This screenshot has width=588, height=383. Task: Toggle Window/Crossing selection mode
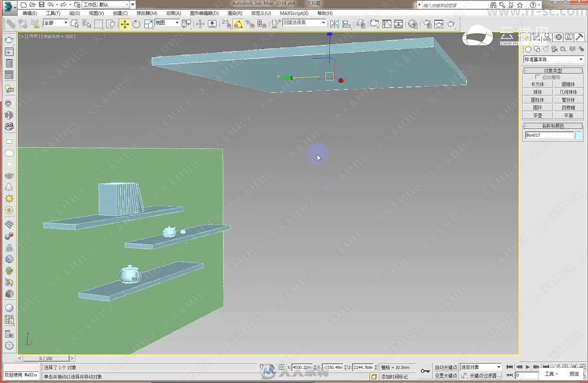pyautogui.click(x=110, y=24)
